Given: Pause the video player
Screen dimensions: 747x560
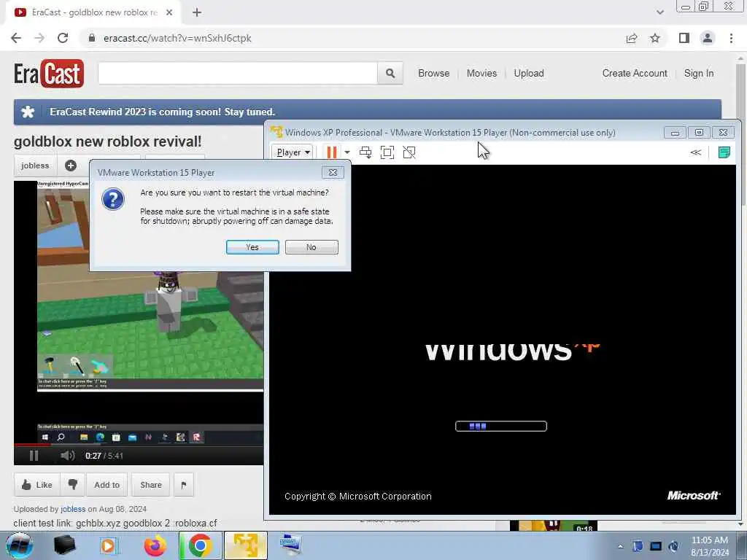Looking at the screenshot, I should tap(34, 456).
